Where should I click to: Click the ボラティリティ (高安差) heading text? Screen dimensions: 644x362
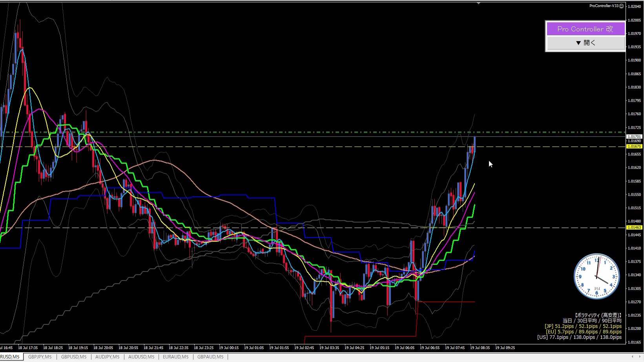click(x=598, y=315)
